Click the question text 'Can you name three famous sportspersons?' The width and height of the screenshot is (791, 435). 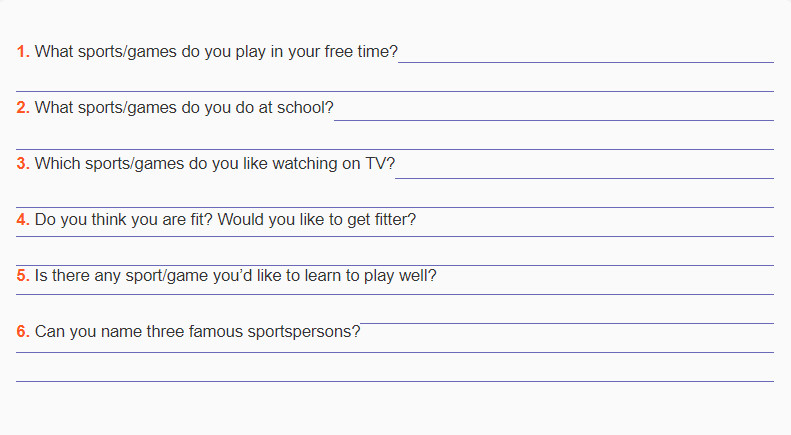(197, 332)
